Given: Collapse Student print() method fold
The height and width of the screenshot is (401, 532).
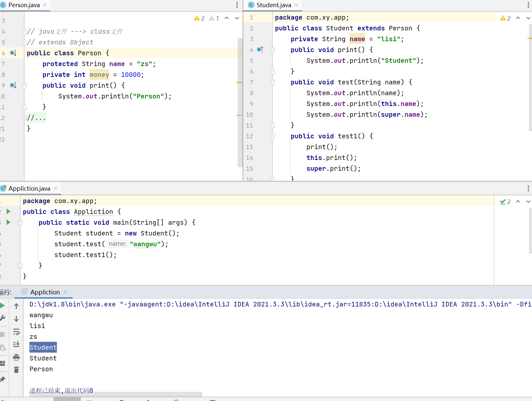Looking at the screenshot, I should [272, 50].
